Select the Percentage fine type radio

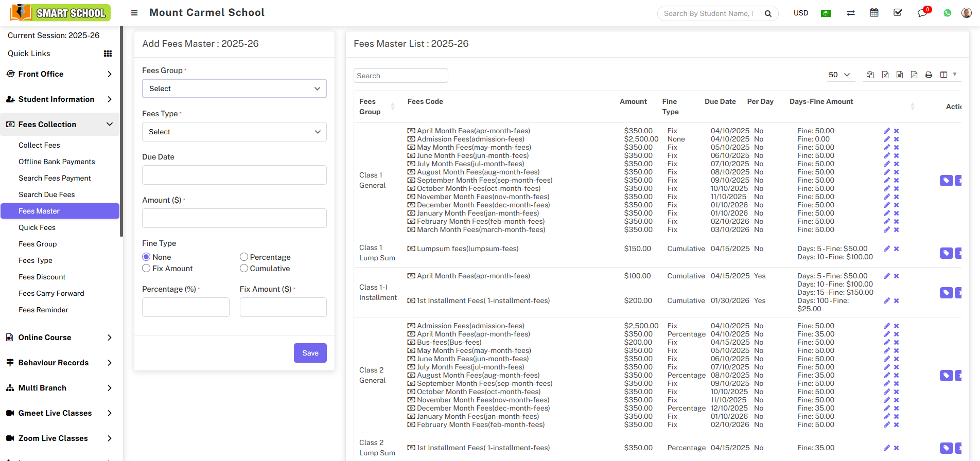(244, 257)
